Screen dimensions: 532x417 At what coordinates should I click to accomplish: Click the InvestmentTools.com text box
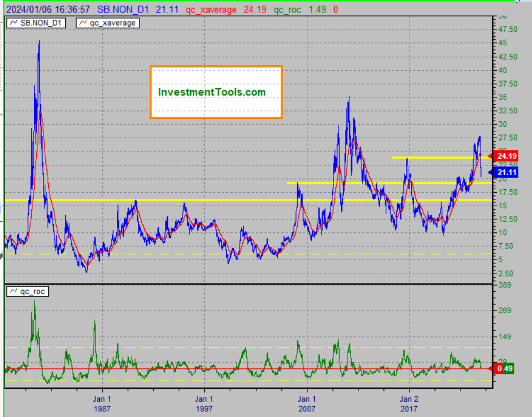coord(216,92)
